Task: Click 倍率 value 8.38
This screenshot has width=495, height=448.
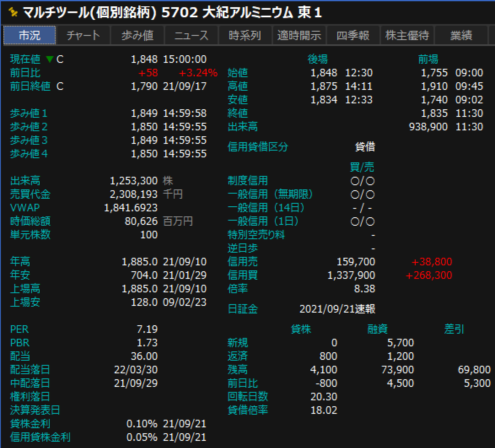Action: 365,289
